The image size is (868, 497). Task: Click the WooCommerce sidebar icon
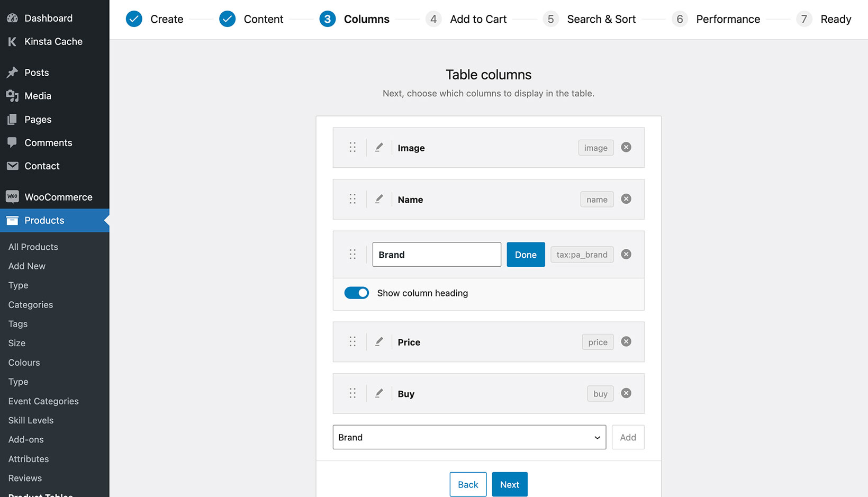pos(13,196)
